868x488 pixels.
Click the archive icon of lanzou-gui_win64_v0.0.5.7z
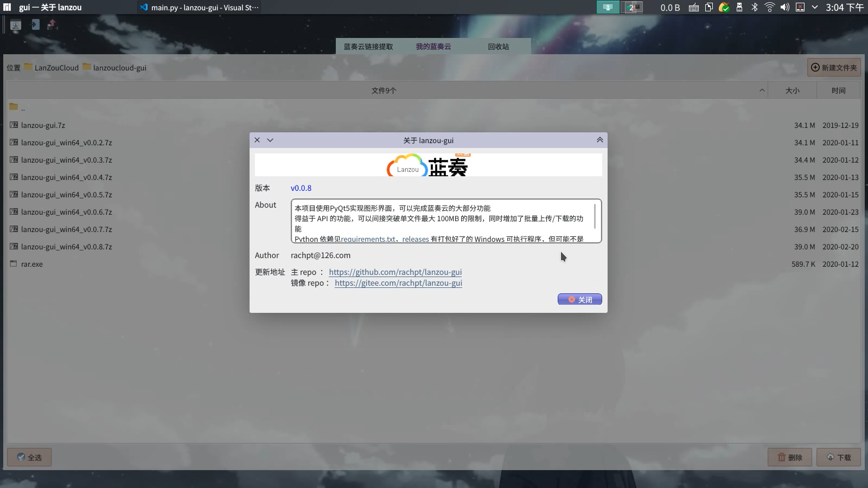point(14,194)
